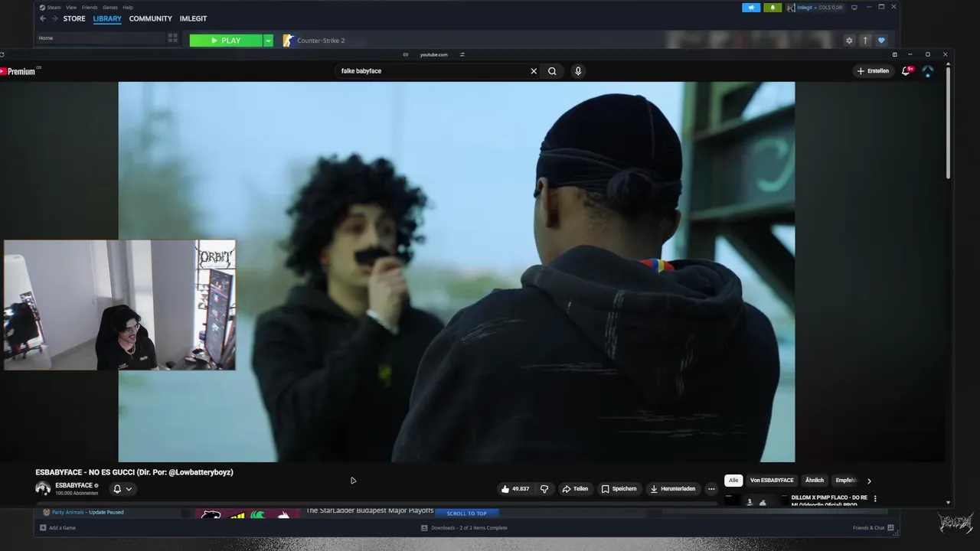The width and height of the screenshot is (980, 551).
Task: Open Counter-Strike 2 settings gear in Steam
Action: (x=849, y=41)
